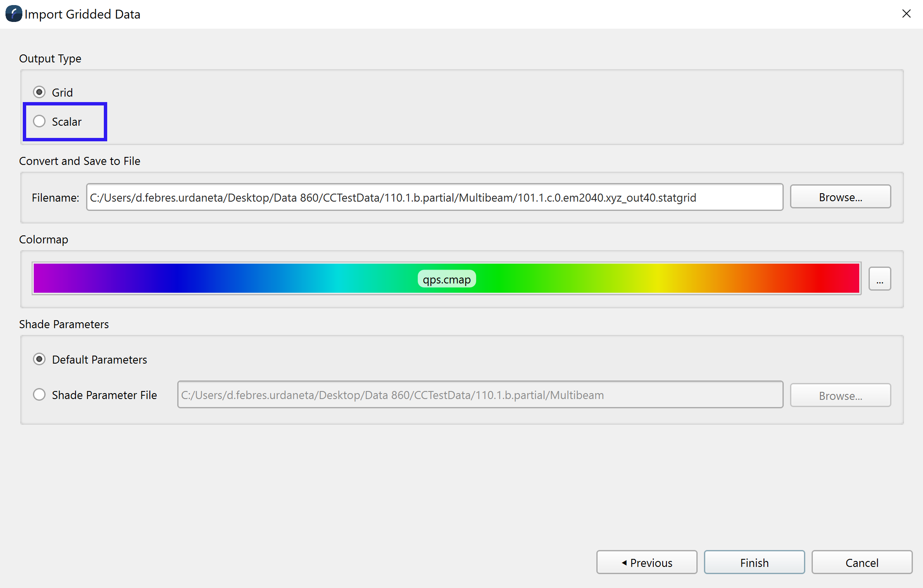Click the Scalar radio label text
This screenshot has height=588, width=923.
pos(67,122)
